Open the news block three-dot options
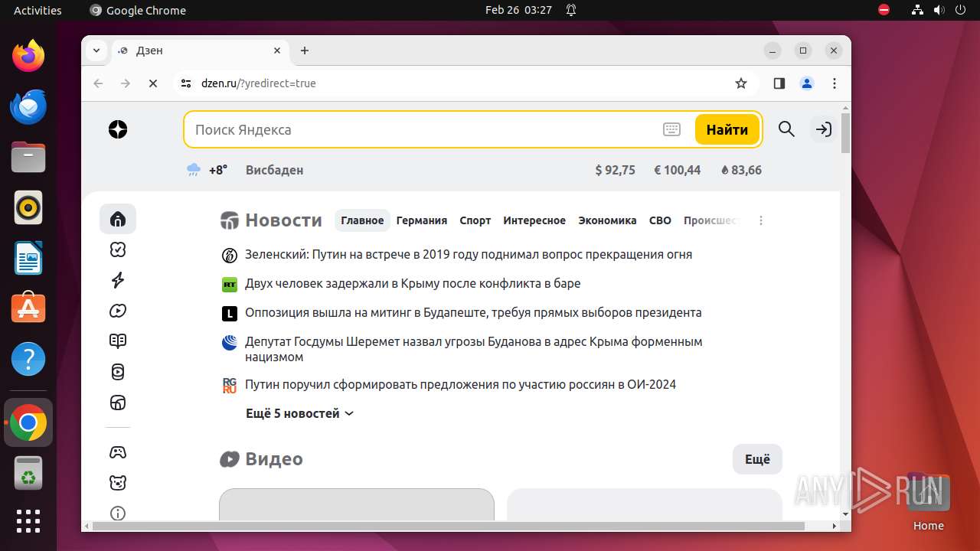Image resolution: width=980 pixels, height=551 pixels. (761, 220)
